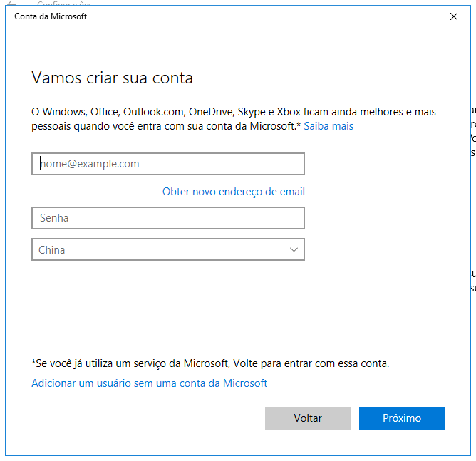Click Obter novo endereço de email
This screenshot has height=461, width=476.
(233, 192)
